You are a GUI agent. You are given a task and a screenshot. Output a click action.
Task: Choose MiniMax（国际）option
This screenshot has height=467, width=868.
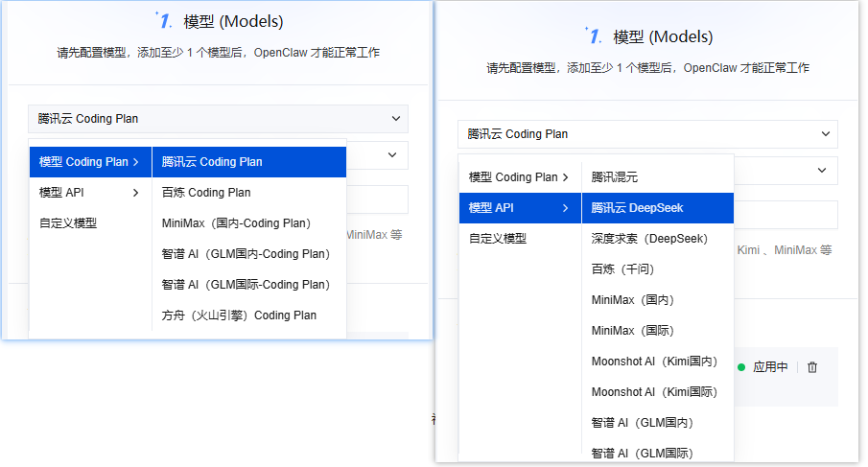658,331
